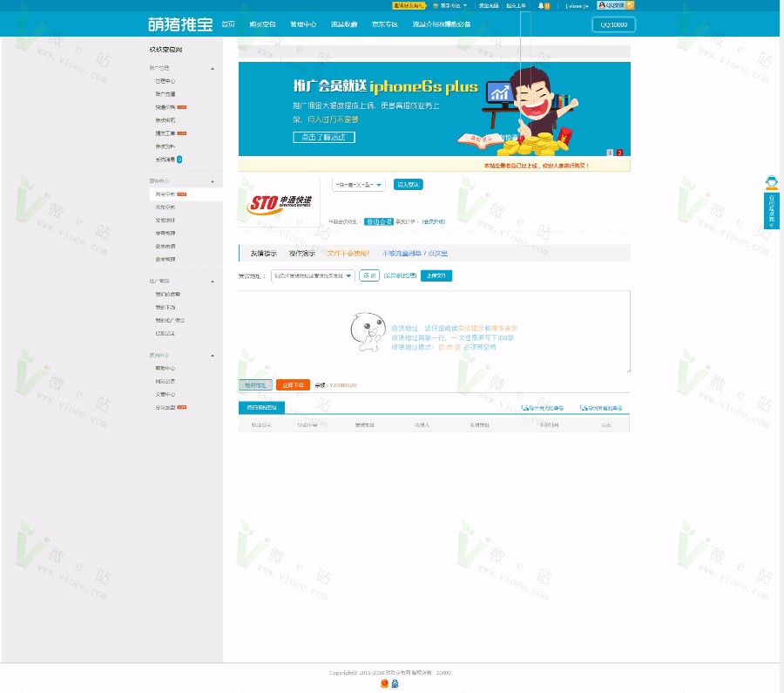Open the 新手专区 dropdown in top bar
Image resolution: width=784 pixels, height=693 pixels.
450,5
